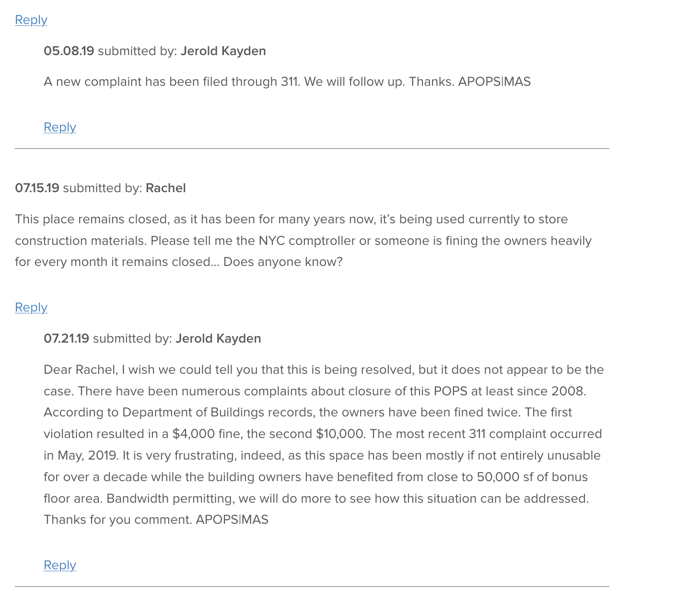Viewport: 700px width, 599px height.
Task: Click the 07.15.19 date stamp
Action: [x=37, y=188]
